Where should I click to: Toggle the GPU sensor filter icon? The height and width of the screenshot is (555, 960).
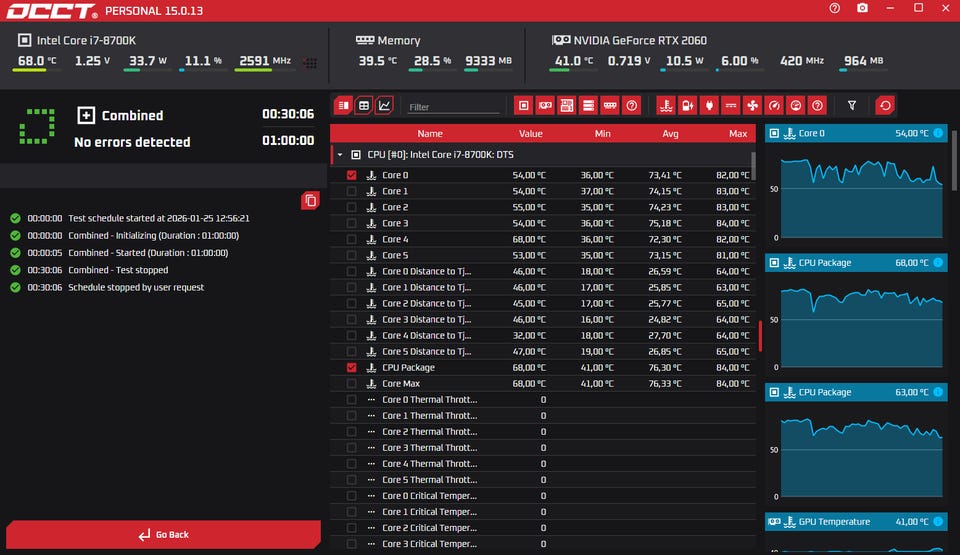click(545, 105)
